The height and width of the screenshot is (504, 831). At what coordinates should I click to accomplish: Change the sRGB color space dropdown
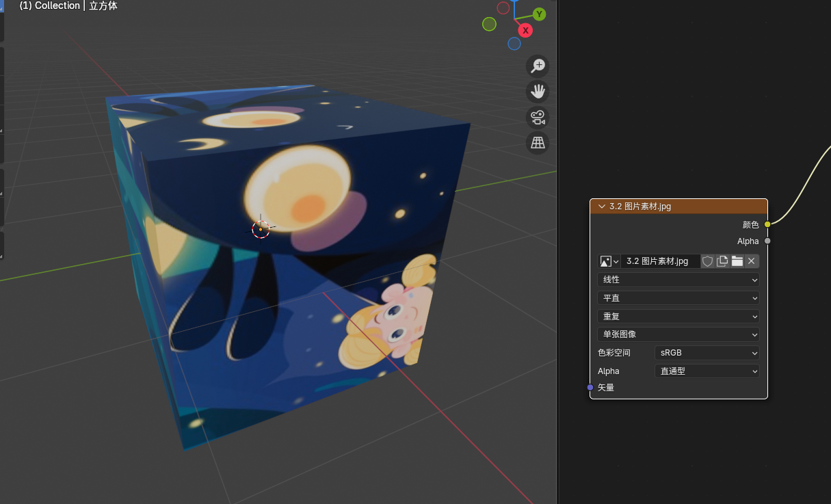click(x=707, y=353)
